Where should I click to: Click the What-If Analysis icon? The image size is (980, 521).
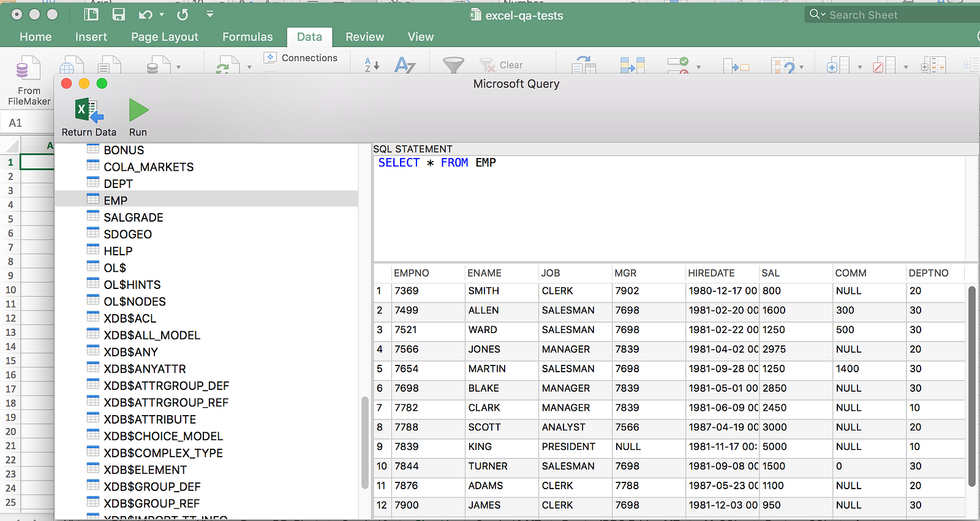point(783,65)
